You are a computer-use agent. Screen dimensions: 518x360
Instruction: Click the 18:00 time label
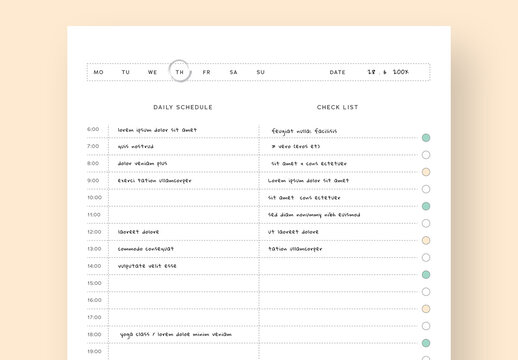point(94,334)
